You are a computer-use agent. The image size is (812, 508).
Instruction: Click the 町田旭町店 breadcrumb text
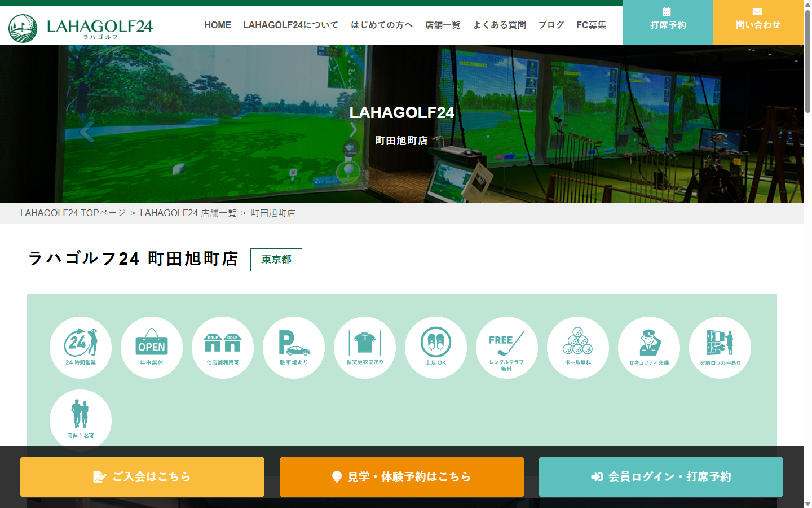click(x=273, y=213)
